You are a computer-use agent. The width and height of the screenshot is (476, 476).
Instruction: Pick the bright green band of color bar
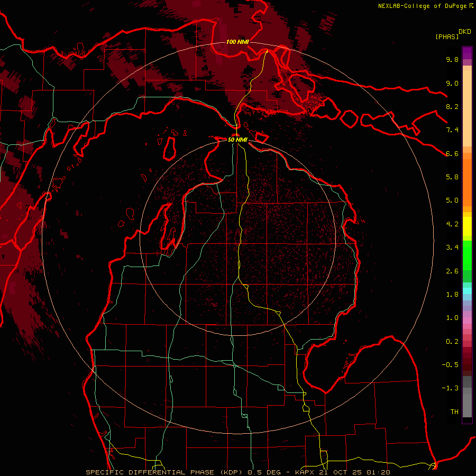pos(467,255)
